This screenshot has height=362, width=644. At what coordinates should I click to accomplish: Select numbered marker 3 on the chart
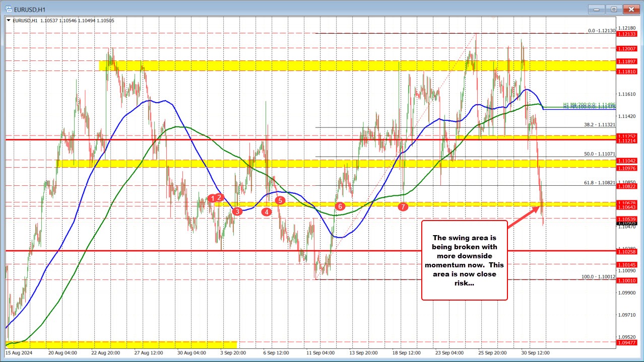tap(237, 211)
